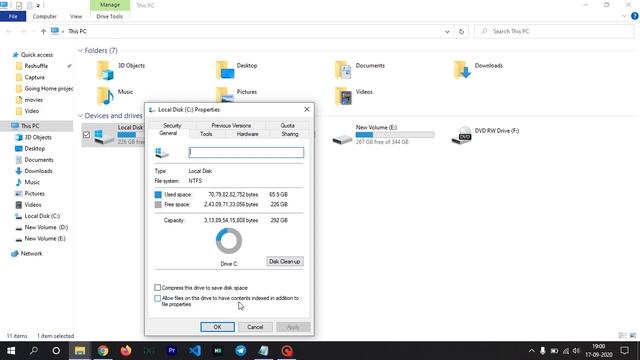Click the drive label text field
640x360 pixels.
click(246, 153)
